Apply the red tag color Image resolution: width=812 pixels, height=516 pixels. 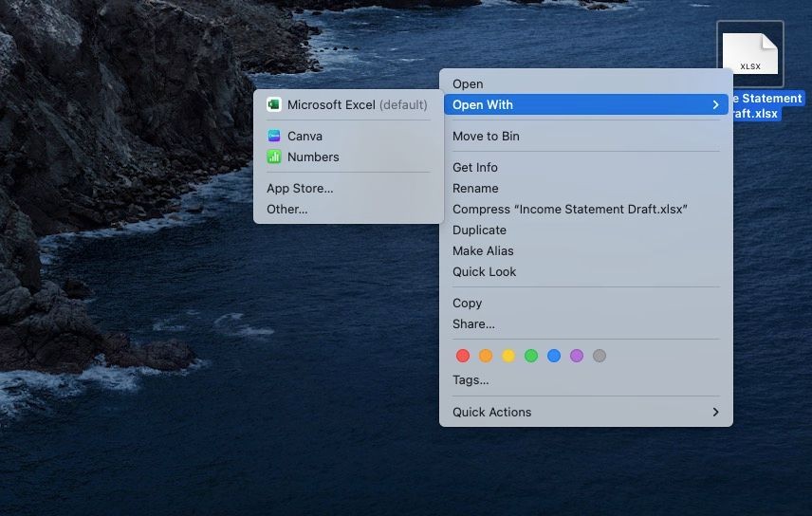click(x=463, y=356)
